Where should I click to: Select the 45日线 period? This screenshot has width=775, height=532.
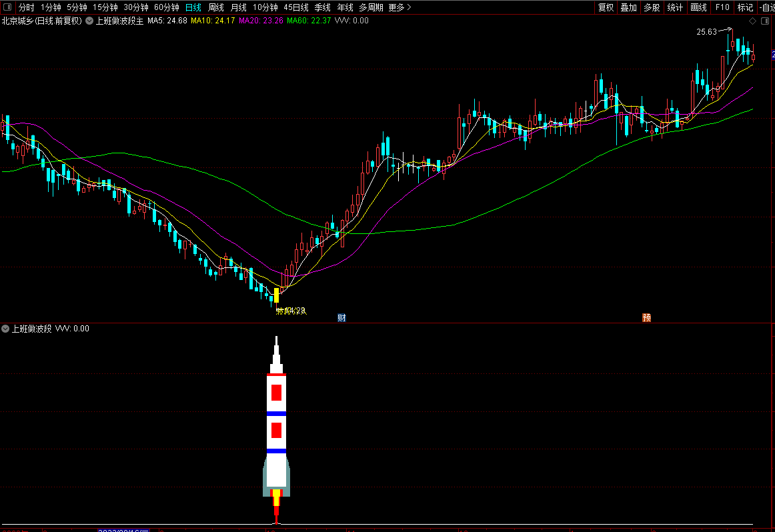pyautogui.click(x=296, y=7)
